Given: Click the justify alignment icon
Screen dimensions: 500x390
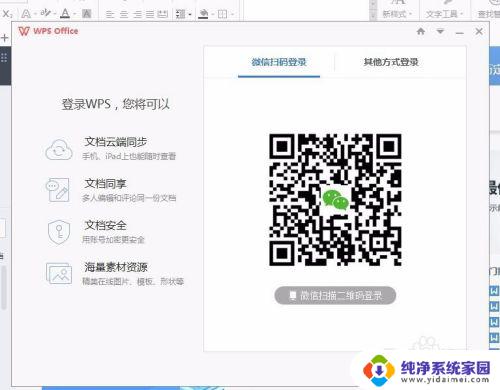Looking at the screenshot, I should (x=150, y=14).
